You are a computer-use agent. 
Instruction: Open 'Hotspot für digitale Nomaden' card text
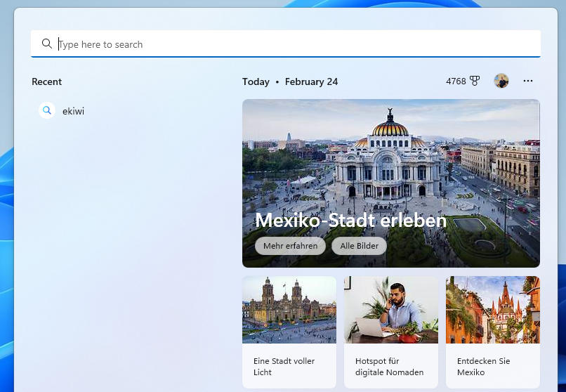click(389, 367)
